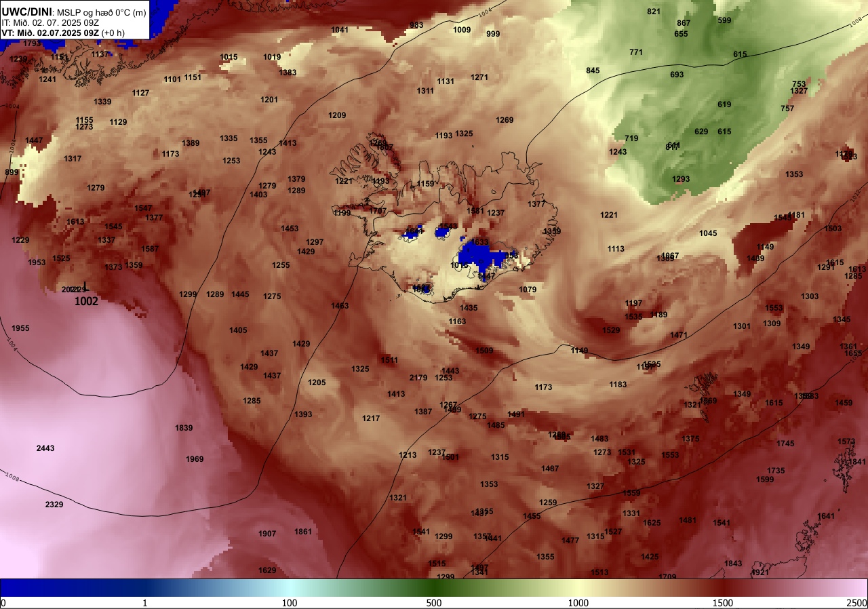Click the height value 1745
Viewport: 868px width, 609px height.
tap(785, 444)
